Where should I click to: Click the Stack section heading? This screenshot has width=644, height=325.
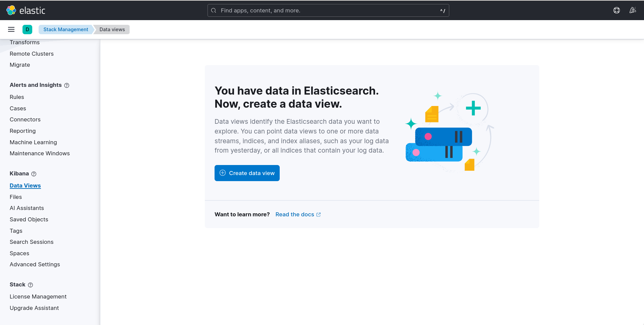(x=17, y=284)
